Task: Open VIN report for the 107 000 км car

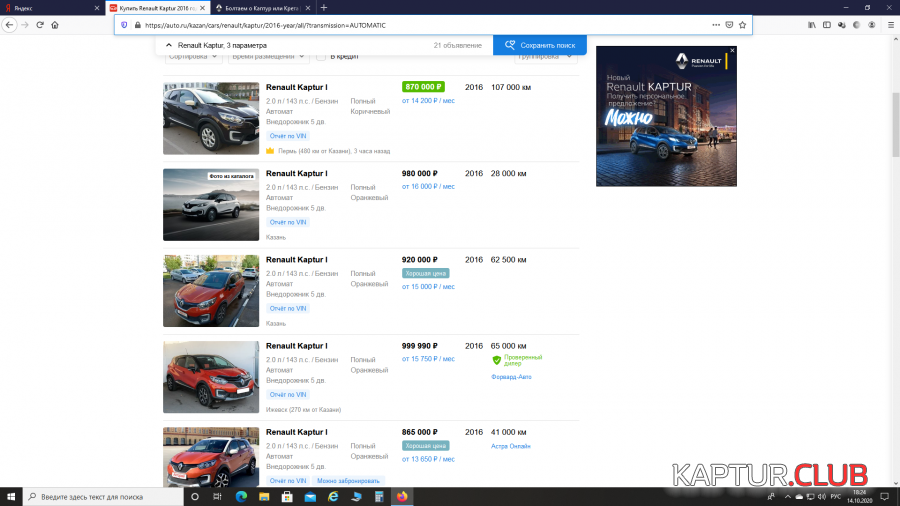Action: click(288, 136)
